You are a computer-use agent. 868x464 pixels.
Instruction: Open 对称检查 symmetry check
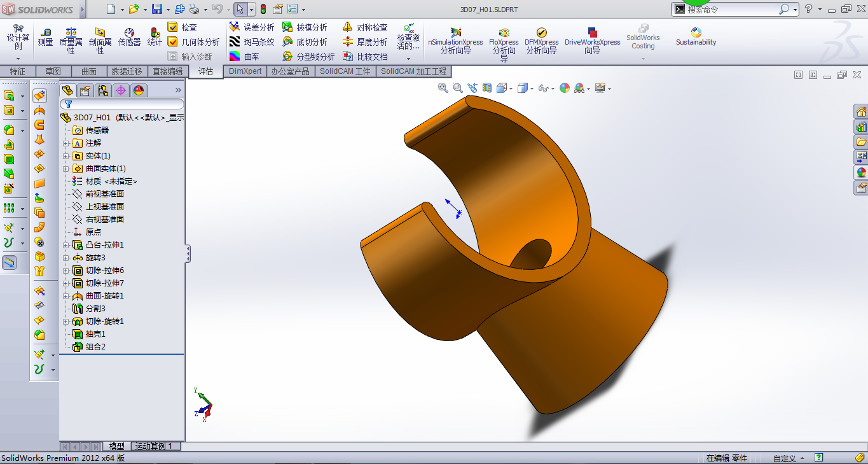(x=365, y=27)
